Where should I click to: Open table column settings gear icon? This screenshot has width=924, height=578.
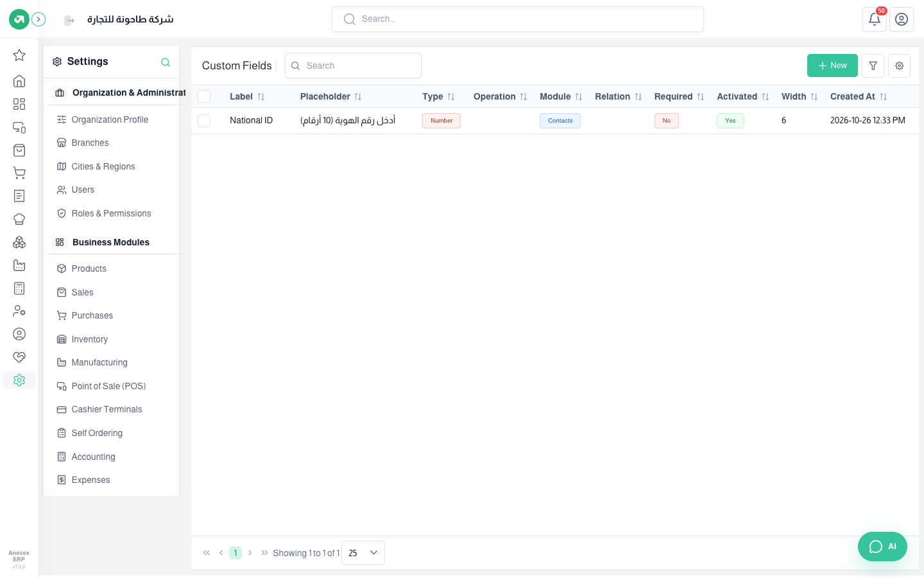900,66
